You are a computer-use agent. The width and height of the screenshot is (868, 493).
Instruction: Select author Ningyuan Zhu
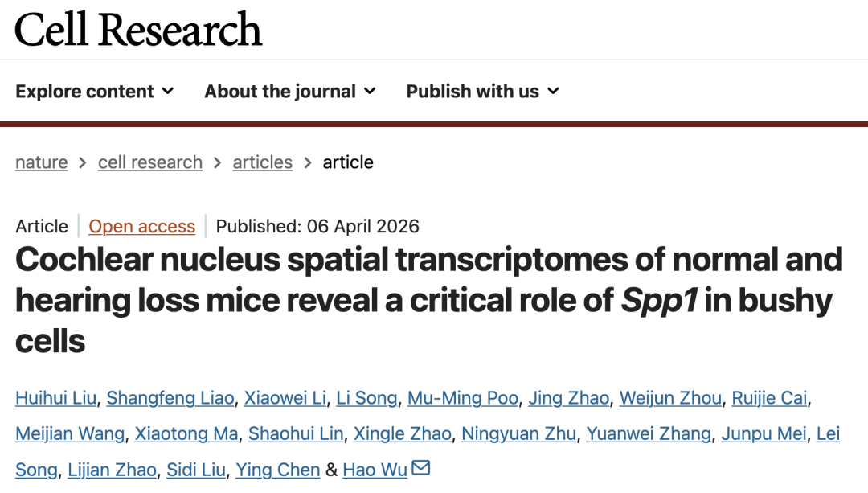518,434
